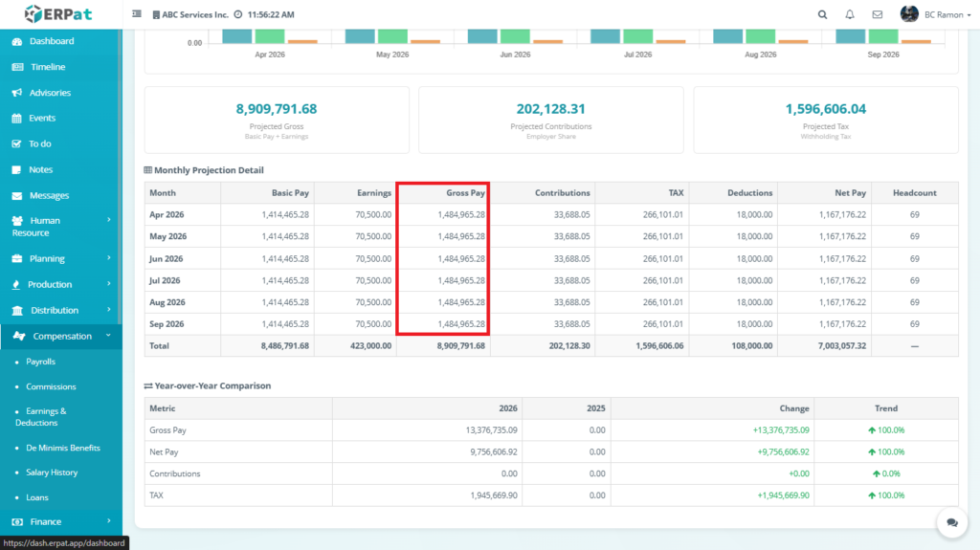Toggle the sidebar hamburger menu icon

pyautogui.click(x=137, y=14)
